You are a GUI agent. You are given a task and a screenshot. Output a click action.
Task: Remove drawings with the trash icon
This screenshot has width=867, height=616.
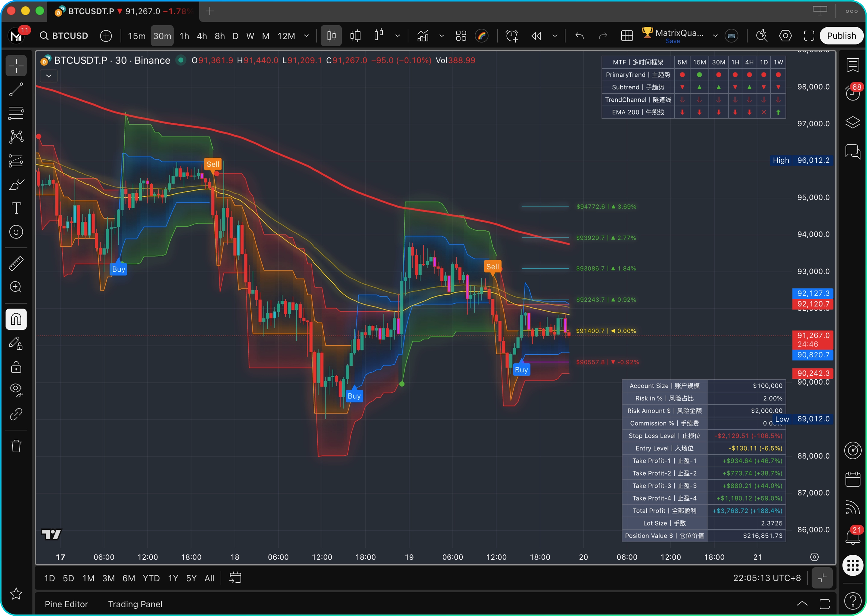click(16, 446)
